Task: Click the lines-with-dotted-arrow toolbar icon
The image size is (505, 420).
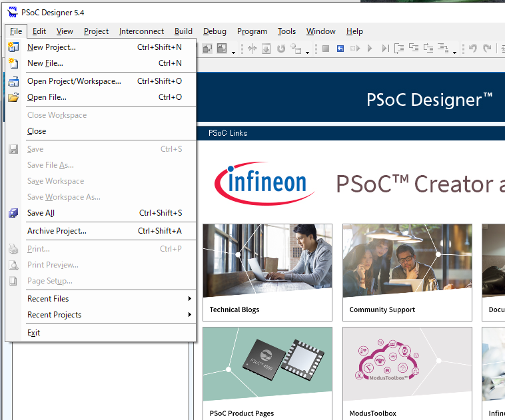Action: 443,49
